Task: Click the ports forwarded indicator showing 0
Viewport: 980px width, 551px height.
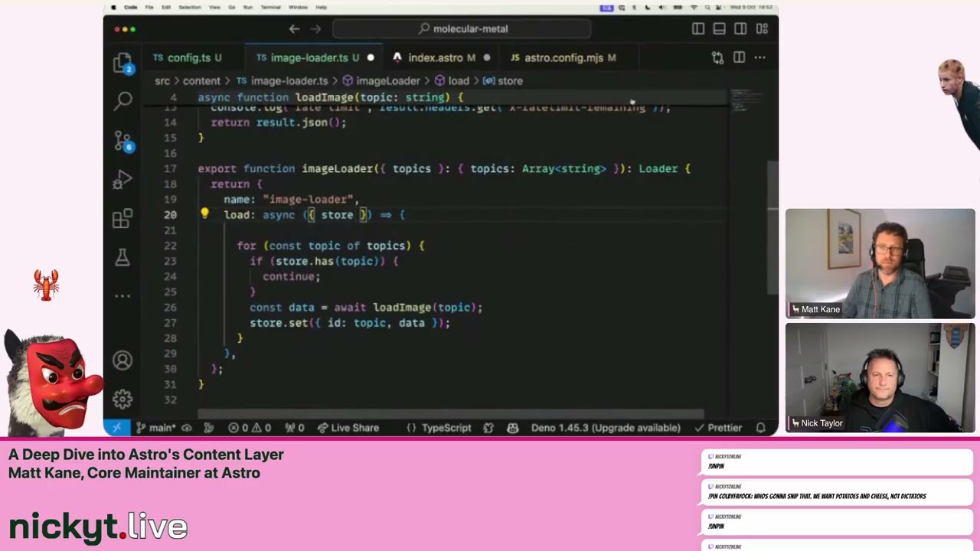Action: tap(295, 428)
